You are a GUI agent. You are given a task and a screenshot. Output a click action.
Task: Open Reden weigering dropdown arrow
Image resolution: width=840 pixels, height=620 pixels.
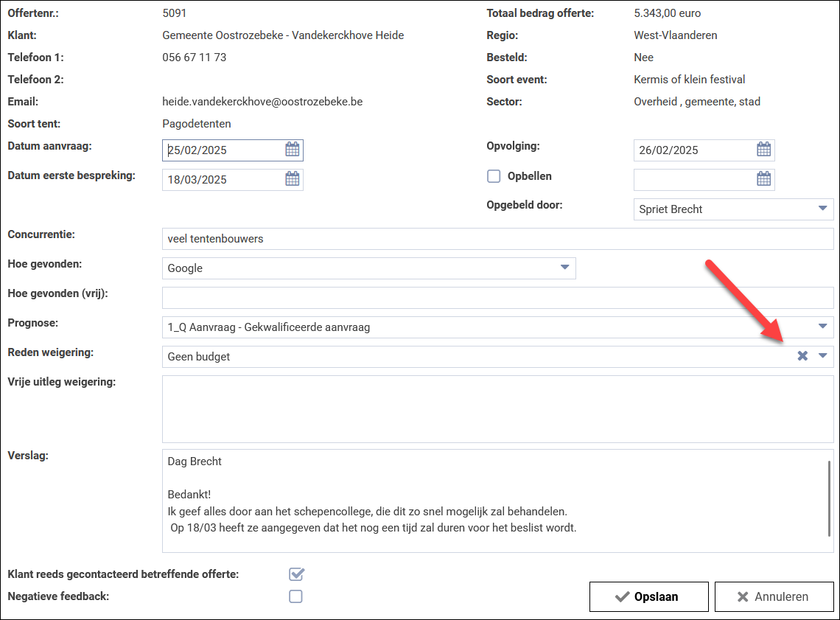pos(823,356)
